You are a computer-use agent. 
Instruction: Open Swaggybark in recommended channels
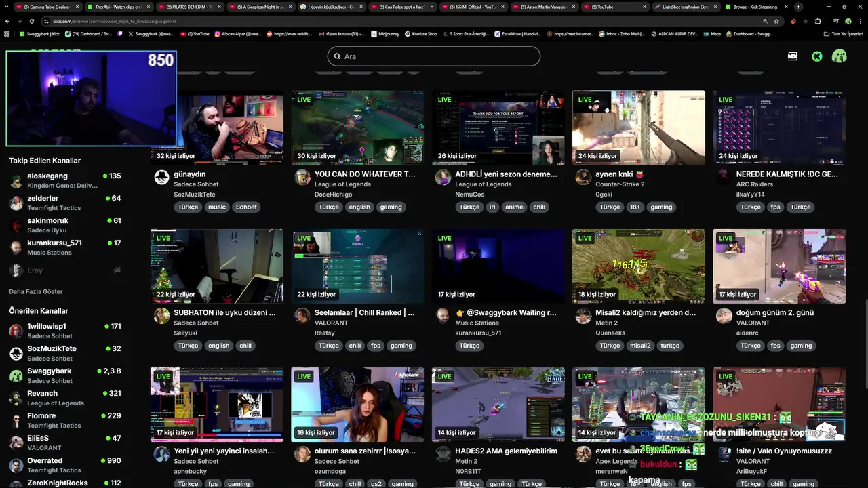(66, 375)
